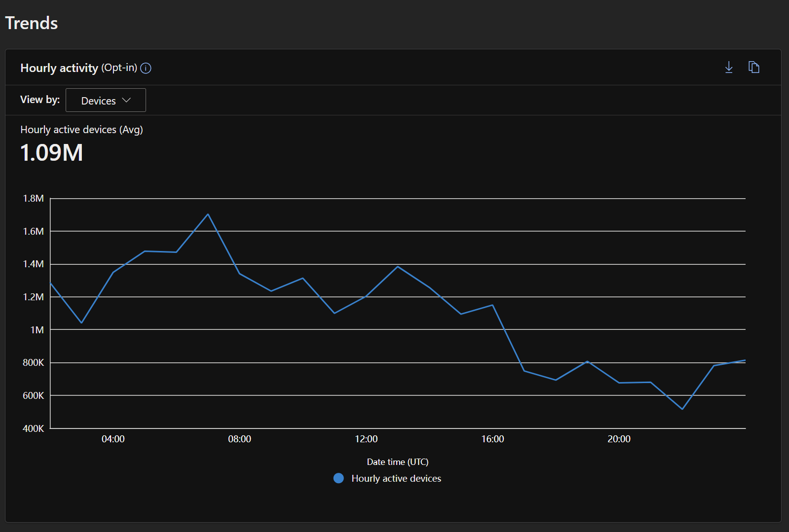The height and width of the screenshot is (532, 789).
Task: Click the 04:00 axis label
Action: (113, 439)
